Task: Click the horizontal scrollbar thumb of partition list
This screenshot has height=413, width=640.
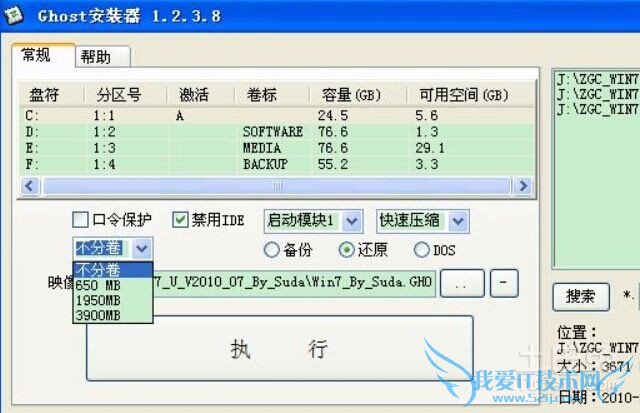Action: click(x=277, y=187)
